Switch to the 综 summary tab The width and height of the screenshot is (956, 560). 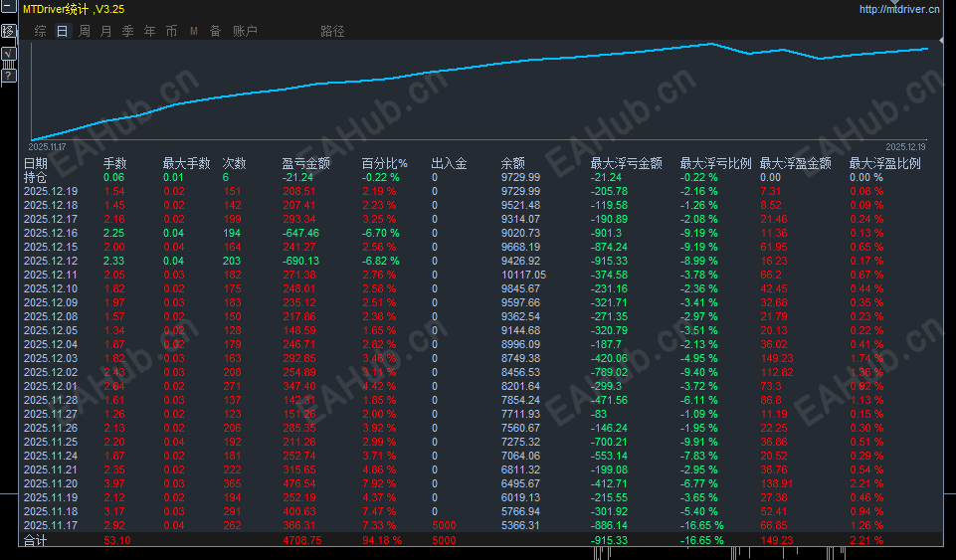tap(40, 31)
